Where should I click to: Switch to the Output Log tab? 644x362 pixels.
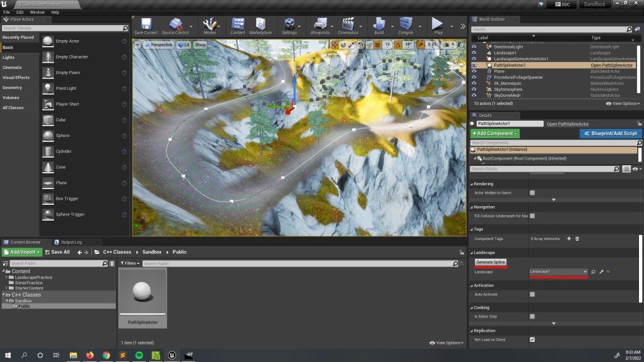point(70,242)
